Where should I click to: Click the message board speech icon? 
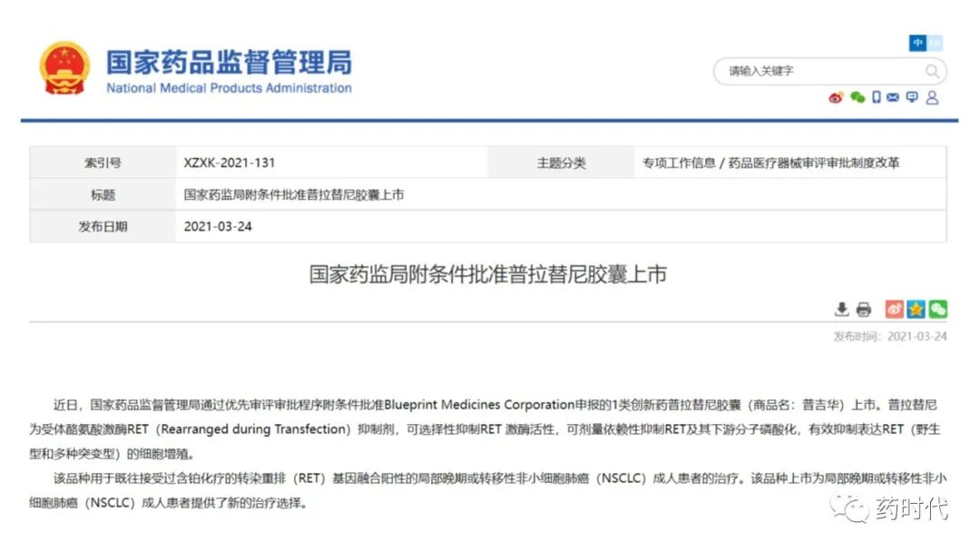[912, 97]
